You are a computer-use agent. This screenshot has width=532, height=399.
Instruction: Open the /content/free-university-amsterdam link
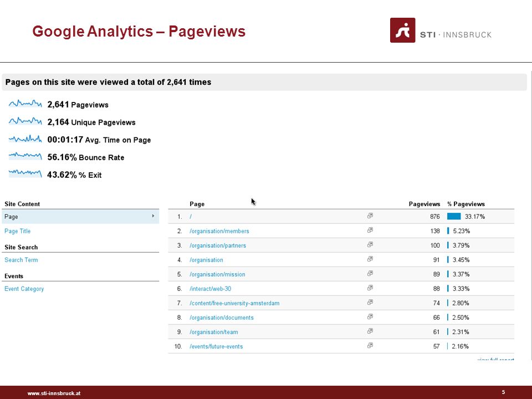234,303
